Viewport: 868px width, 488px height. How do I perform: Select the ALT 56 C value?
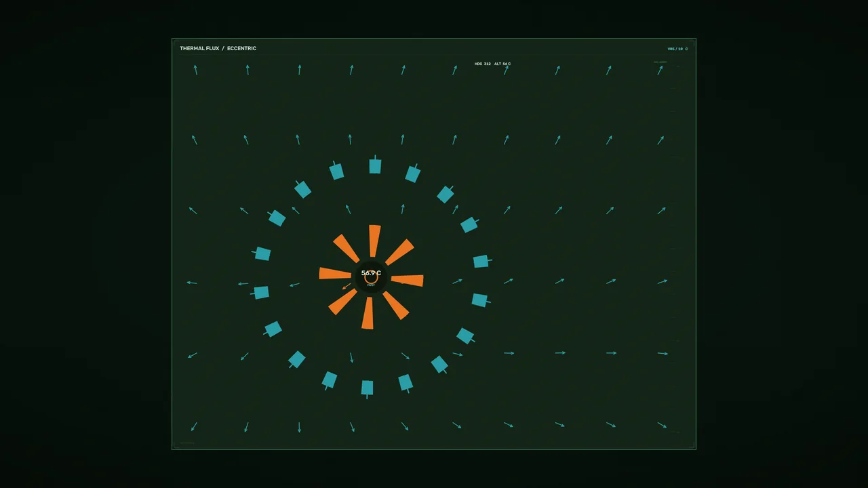point(502,64)
